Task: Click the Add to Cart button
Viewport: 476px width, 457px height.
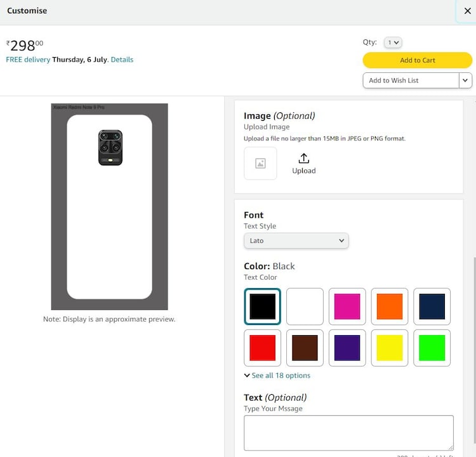Action: pyautogui.click(x=417, y=60)
